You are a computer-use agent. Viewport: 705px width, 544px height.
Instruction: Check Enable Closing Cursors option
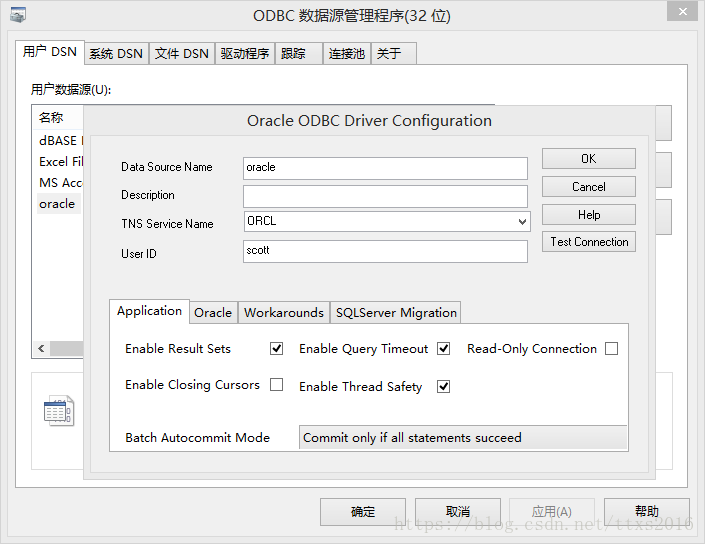tap(277, 384)
